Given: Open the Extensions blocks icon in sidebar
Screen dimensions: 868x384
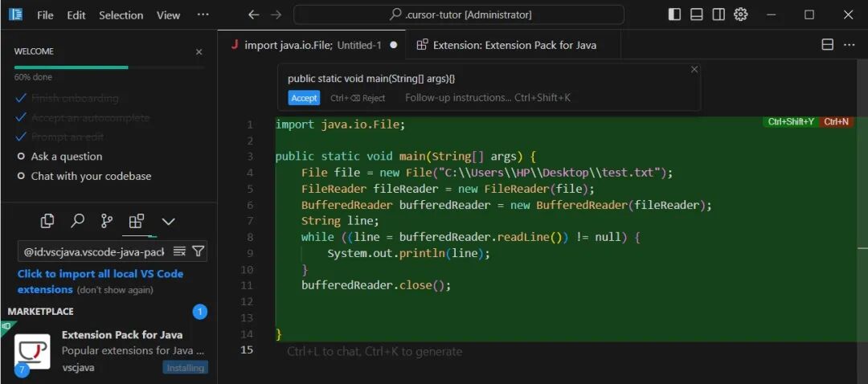Looking at the screenshot, I should pos(136,222).
